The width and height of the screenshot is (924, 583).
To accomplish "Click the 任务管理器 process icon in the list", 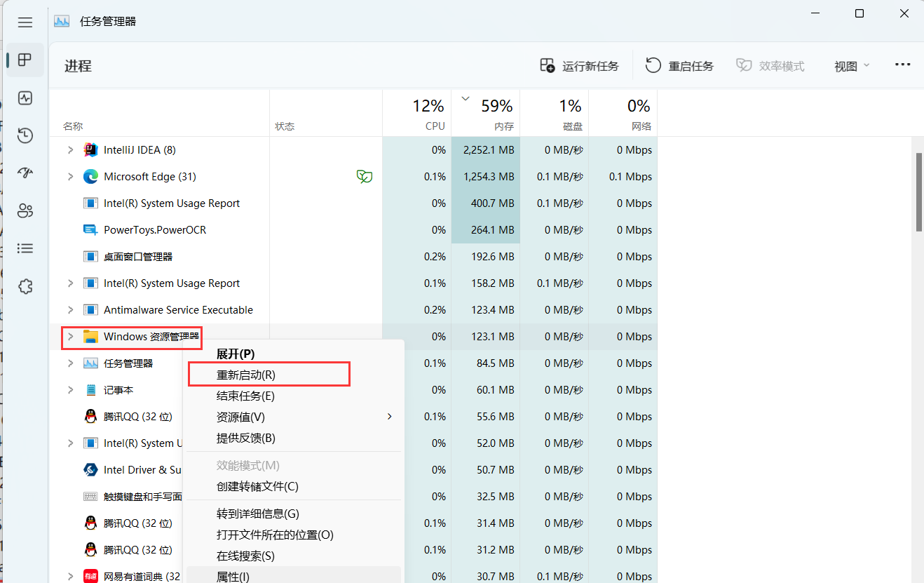I will pyautogui.click(x=90, y=363).
